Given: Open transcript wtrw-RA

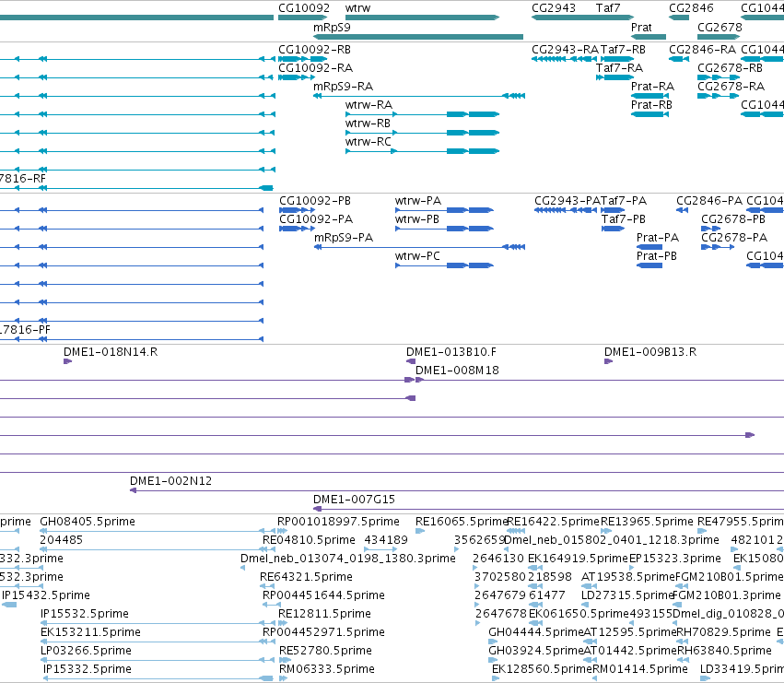Looking at the screenshot, I should pyautogui.click(x=369, y=105).
